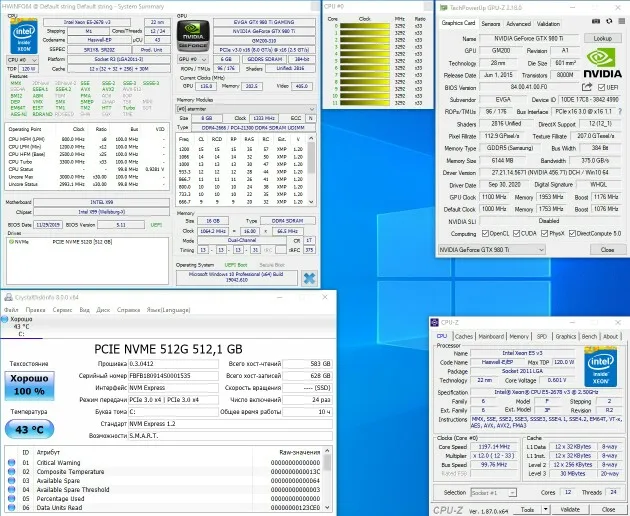Image resolution: width=630 pixels, height=516 pixels.
Task: Toggle the OpenCL checkbox
Action: pyautogui.click(x=485, y=233)
